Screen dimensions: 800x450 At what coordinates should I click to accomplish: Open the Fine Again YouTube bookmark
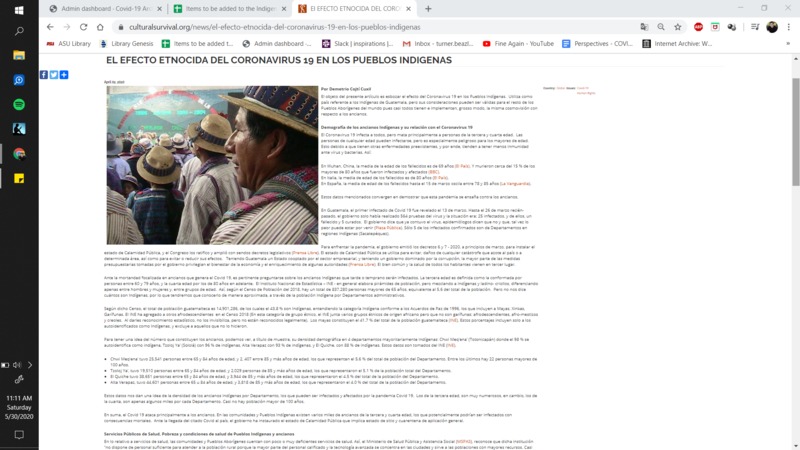pyautogui.click(x=518, y=44)
